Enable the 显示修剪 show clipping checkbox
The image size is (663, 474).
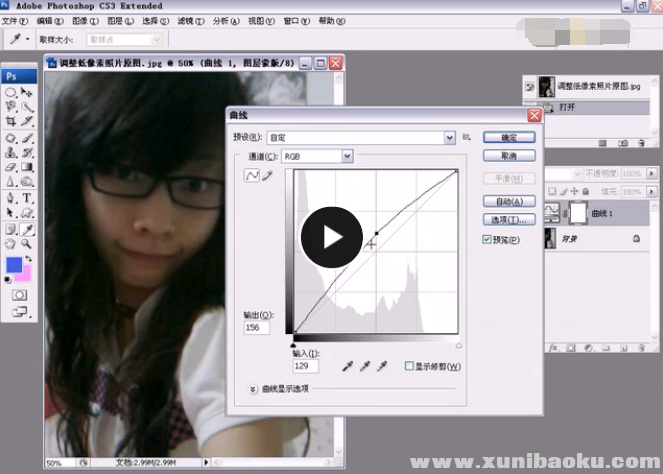tap(410, 367)
